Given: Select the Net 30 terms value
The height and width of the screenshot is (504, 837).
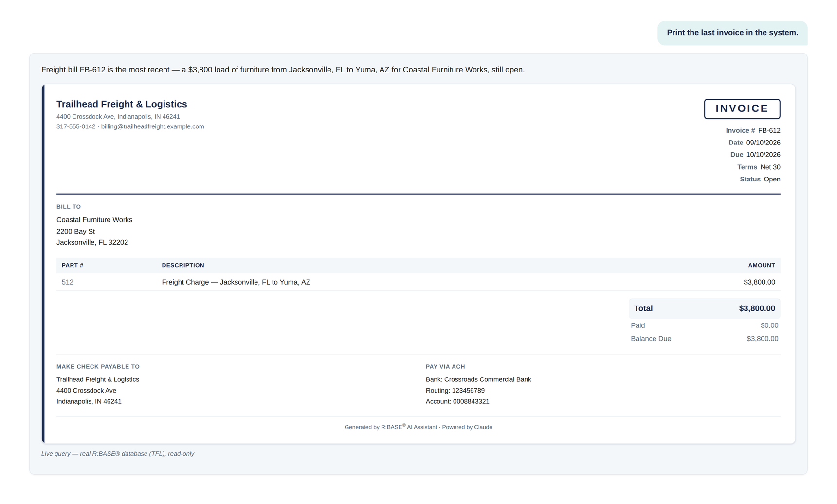Looking at the screenshot, I should 770,167.
